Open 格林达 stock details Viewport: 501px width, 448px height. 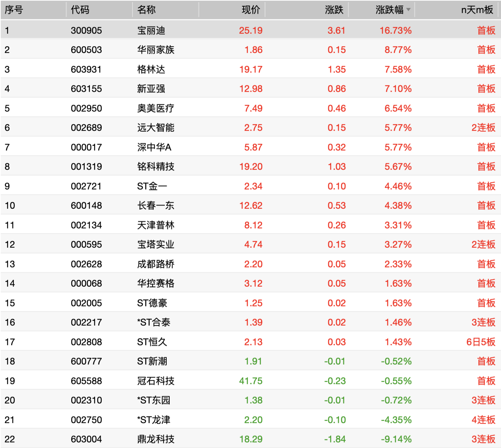pos(151,69)
